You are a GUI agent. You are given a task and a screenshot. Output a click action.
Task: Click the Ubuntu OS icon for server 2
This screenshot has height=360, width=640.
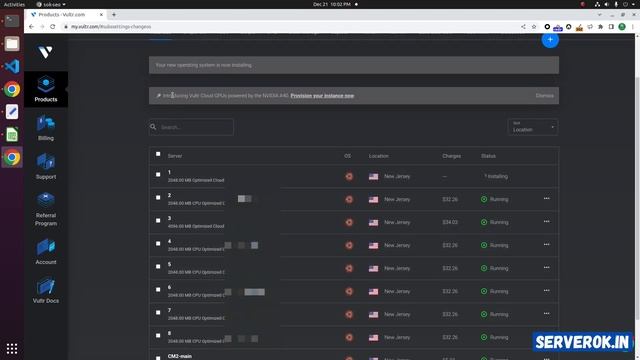(x=349, y=199)
